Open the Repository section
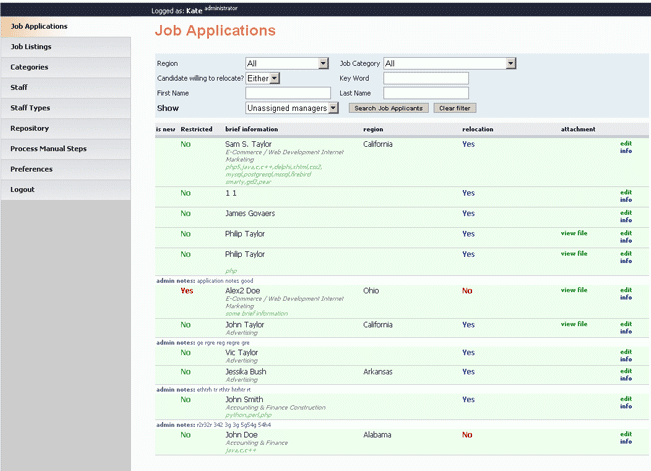 pos(65,128)
